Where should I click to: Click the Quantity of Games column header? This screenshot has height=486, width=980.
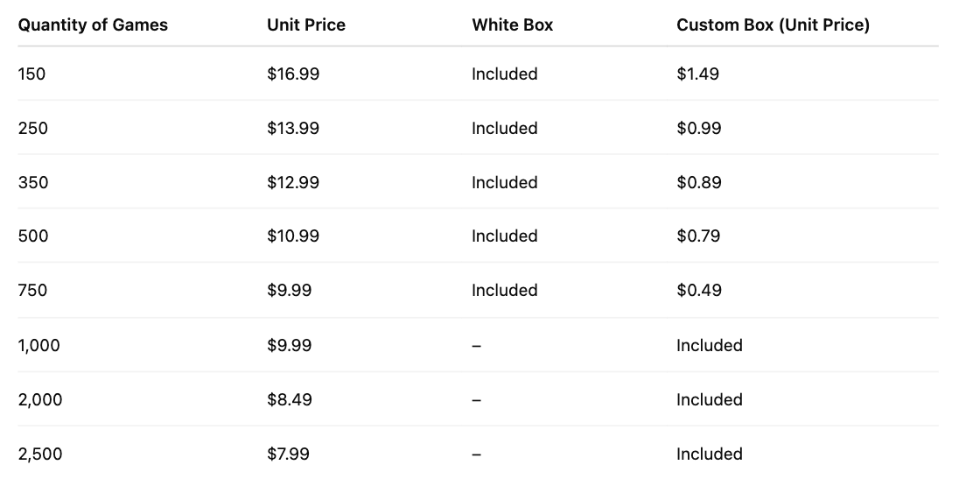[93, 25]
